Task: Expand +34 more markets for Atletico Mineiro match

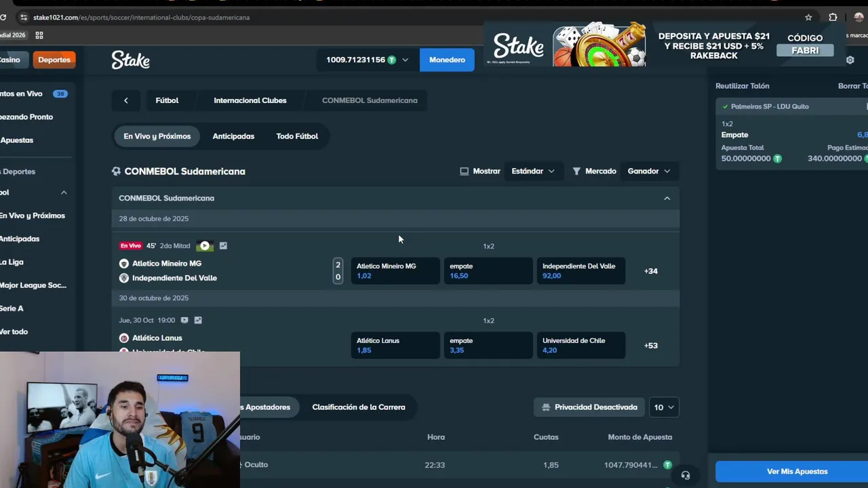Action: (651, 271)
